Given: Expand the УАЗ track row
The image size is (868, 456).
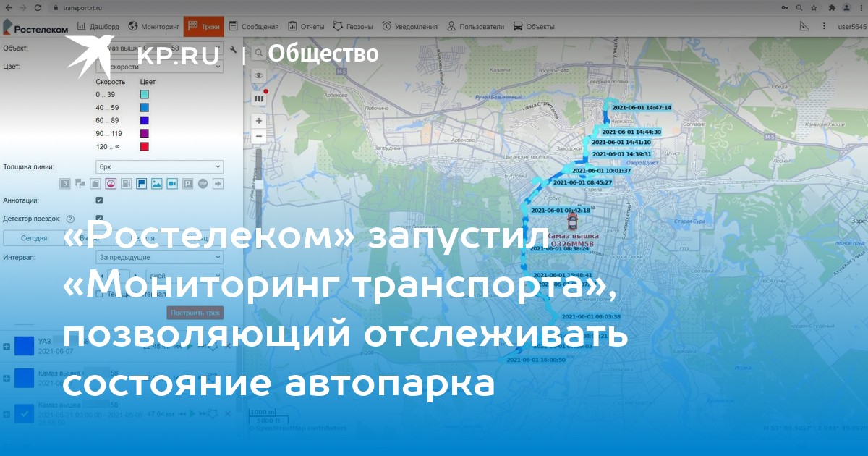Looking at the screenshot, I should point(7,347).
